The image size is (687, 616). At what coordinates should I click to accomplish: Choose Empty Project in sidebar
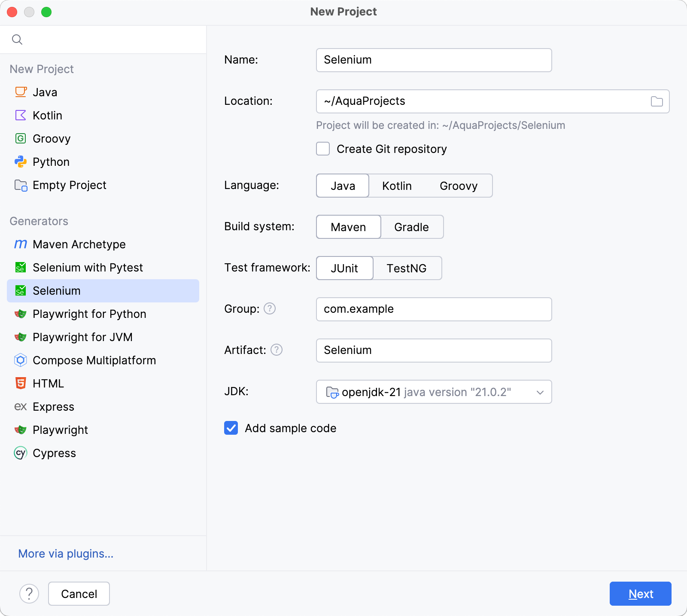[103, 185]
